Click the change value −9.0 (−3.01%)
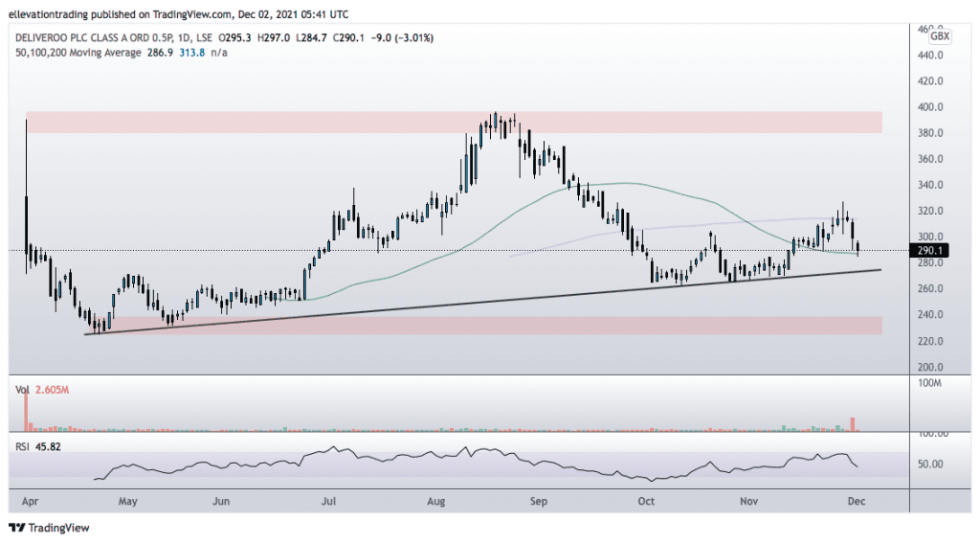The height and width of the screenshot is (543, 980). point(402,38)
